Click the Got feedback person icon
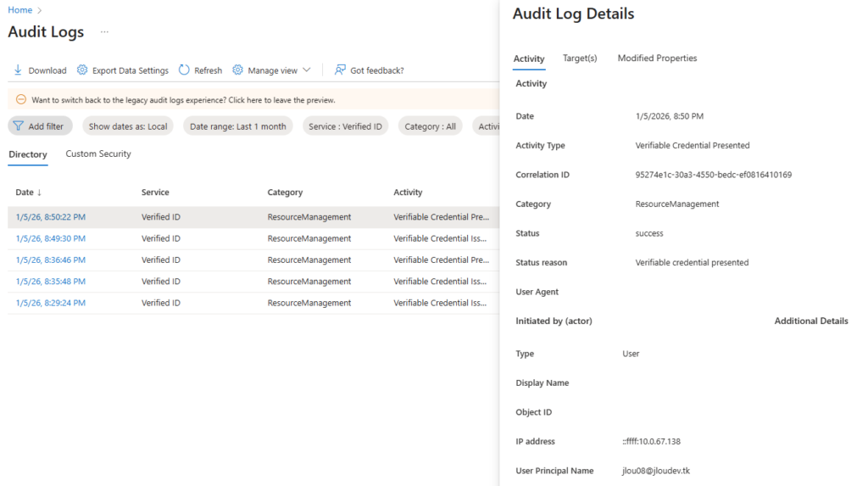868x486 pixels. [x=340, y=70]
